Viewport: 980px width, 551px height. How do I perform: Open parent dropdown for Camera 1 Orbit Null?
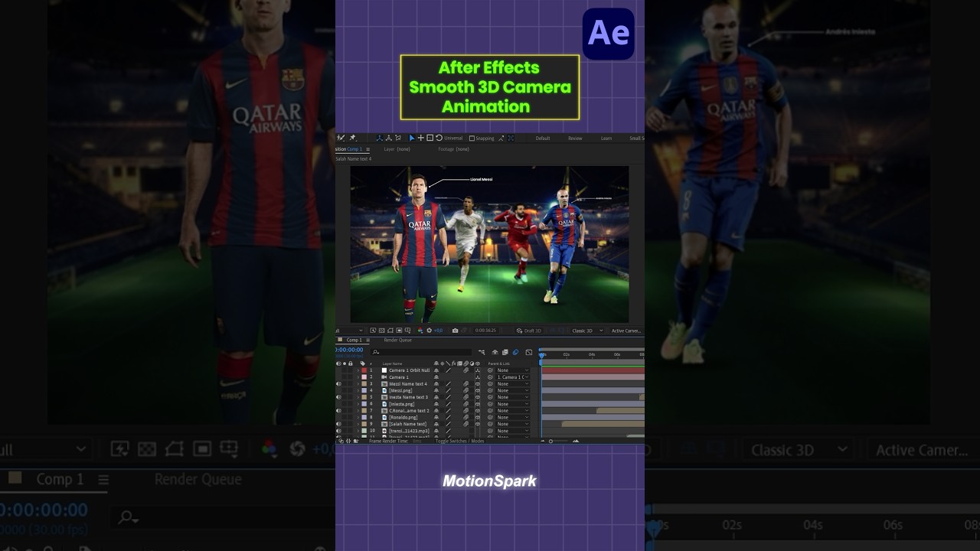513,370
